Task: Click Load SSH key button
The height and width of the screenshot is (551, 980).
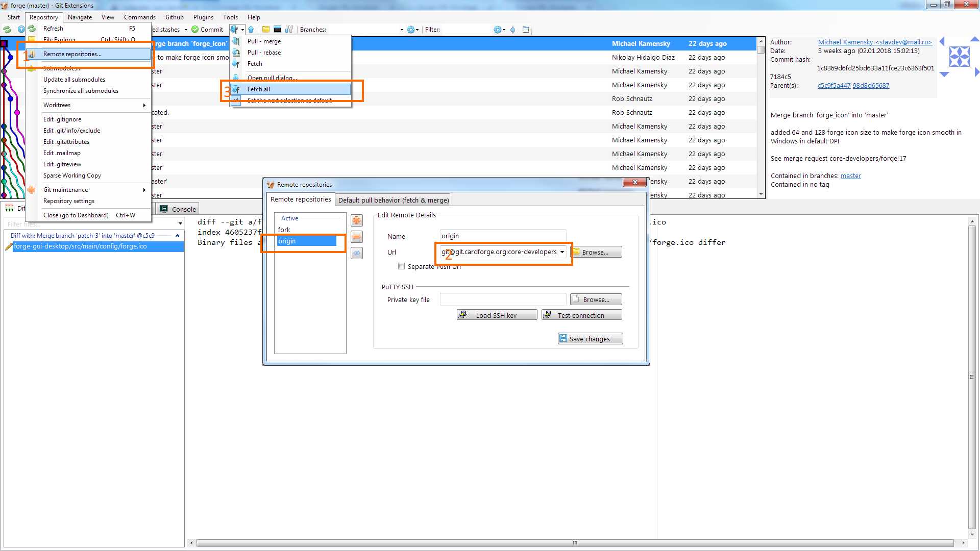Action: [x=496, y=315]
